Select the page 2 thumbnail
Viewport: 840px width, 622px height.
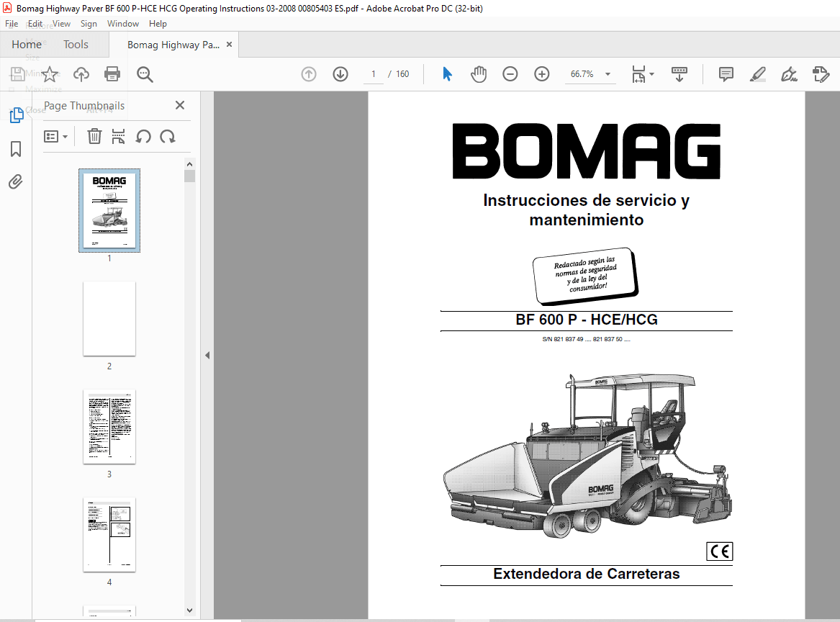click(109, 319)
